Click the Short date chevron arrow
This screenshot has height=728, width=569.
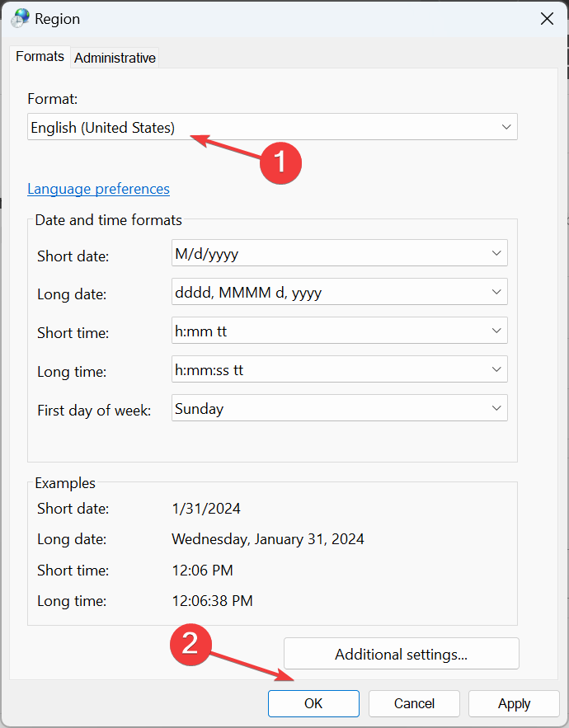click(x=496, y=254)
